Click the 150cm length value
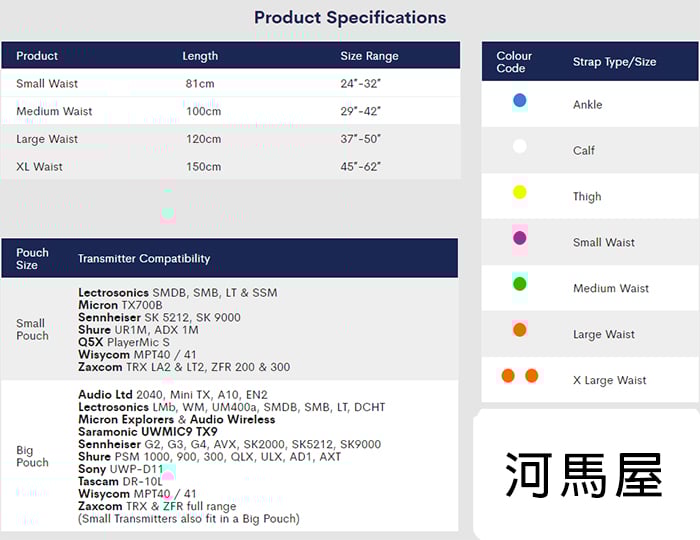The height and width of the screenshot is (540, 700). point(204,167)
